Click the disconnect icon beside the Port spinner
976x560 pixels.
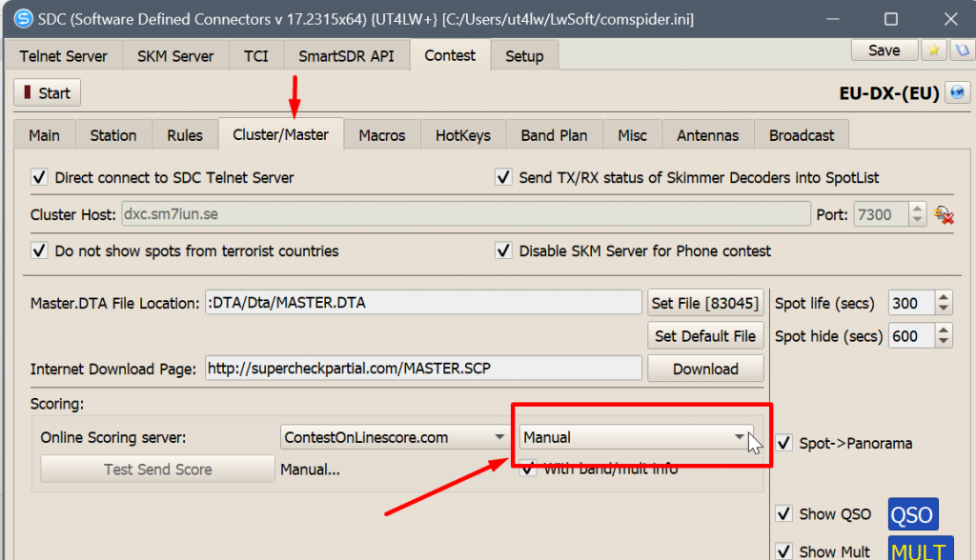[x=943, y=214]
